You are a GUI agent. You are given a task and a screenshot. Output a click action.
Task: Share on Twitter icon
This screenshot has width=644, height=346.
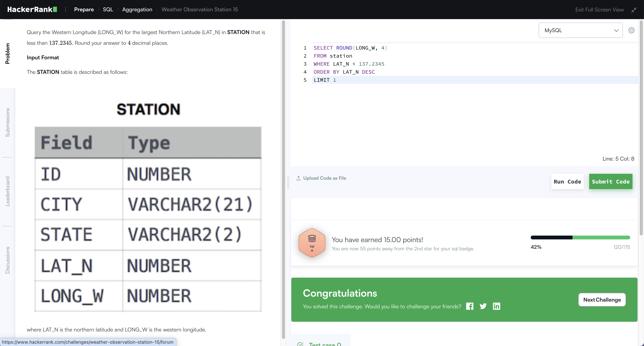click(x=483, y=306)
